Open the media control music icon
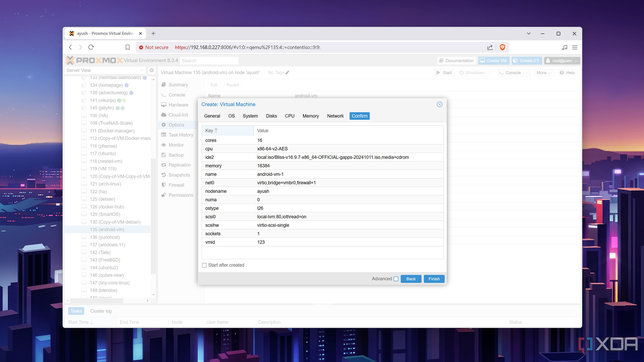Screen dimensions: 644x362 pos(564,47)
